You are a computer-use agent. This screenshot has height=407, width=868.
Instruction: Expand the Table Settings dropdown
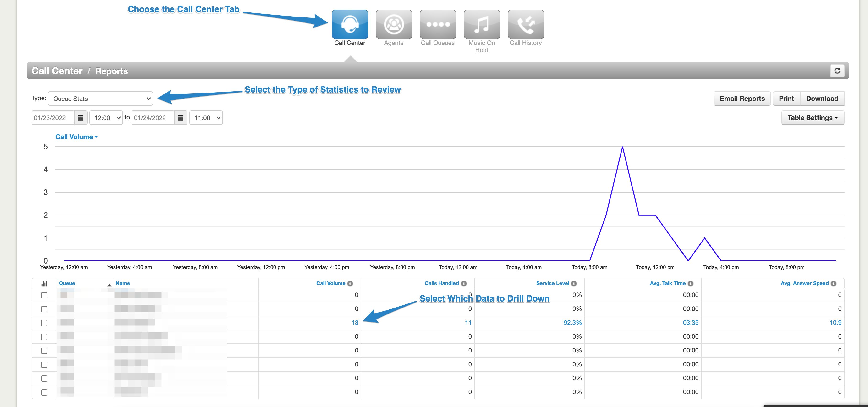click(x=812, y=118)
